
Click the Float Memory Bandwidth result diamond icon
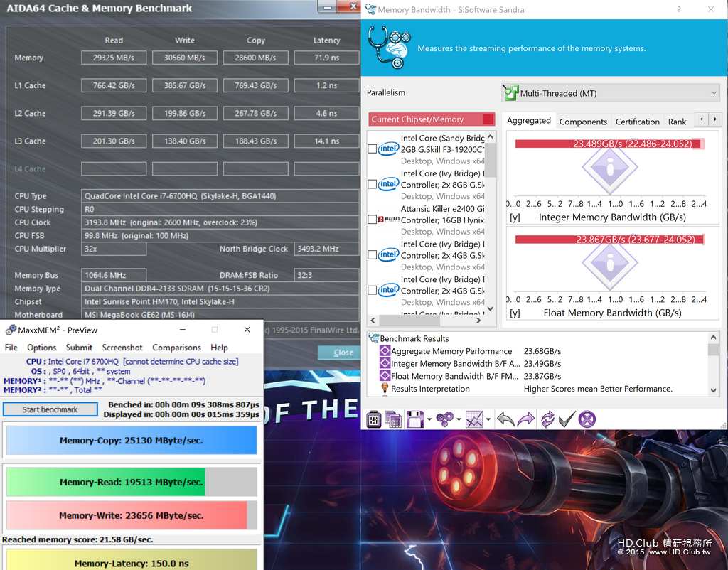pos(385,376)
